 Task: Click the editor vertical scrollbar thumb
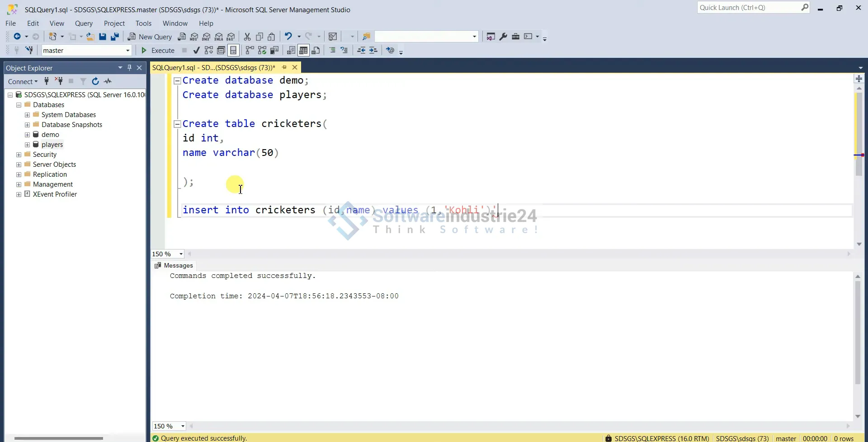tap(859, 136)
